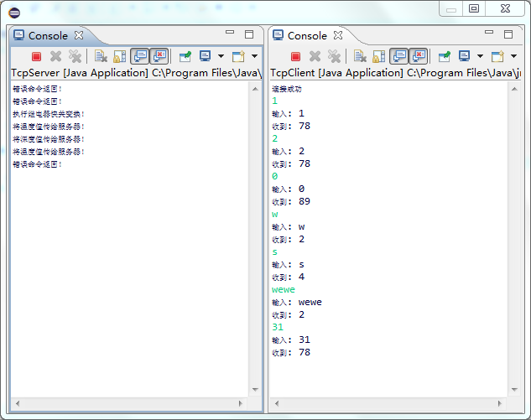531x420 pixels.
Task: Select the right Console tab
Action: point(307,35)
